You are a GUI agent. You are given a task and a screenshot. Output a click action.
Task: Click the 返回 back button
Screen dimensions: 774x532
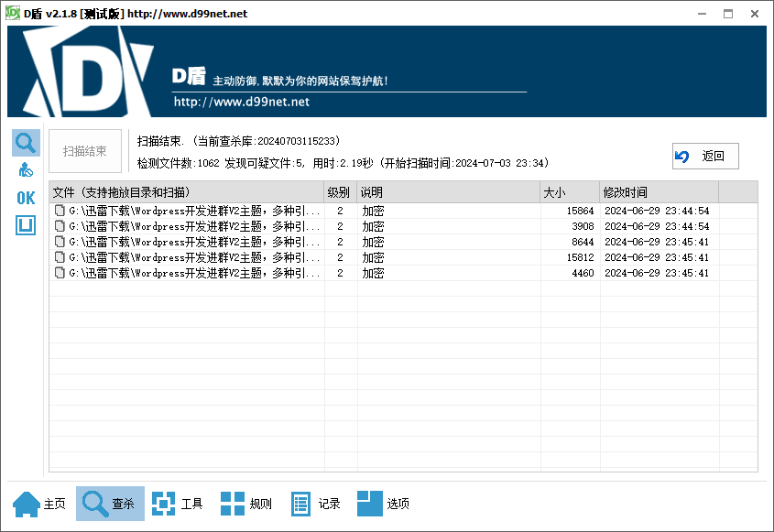[705, 157]
